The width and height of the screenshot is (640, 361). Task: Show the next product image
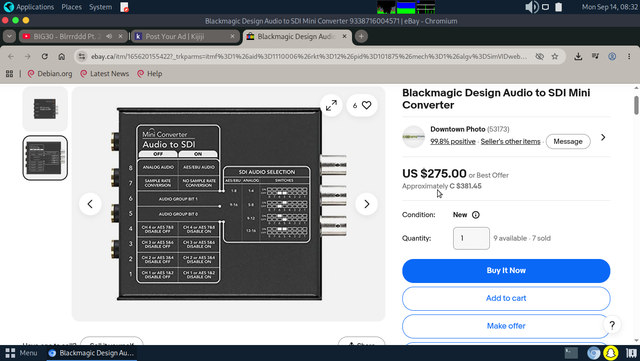[x=366, y=204]
